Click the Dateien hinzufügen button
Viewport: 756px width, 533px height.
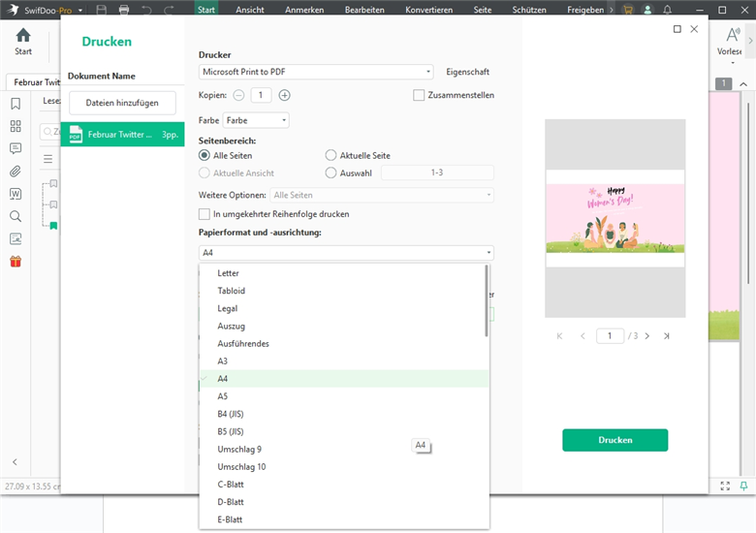pyautogui.click(x=122, y=103)
